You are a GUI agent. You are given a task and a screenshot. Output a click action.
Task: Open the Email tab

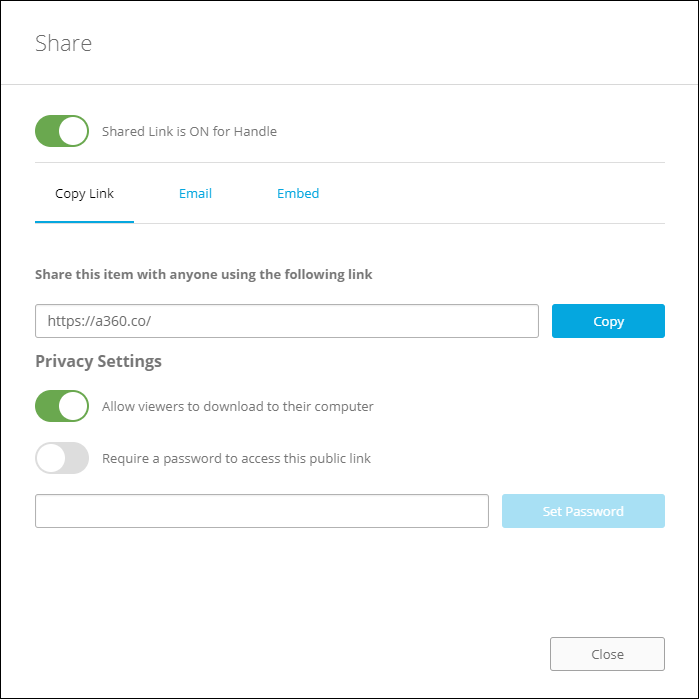(195, 194)
